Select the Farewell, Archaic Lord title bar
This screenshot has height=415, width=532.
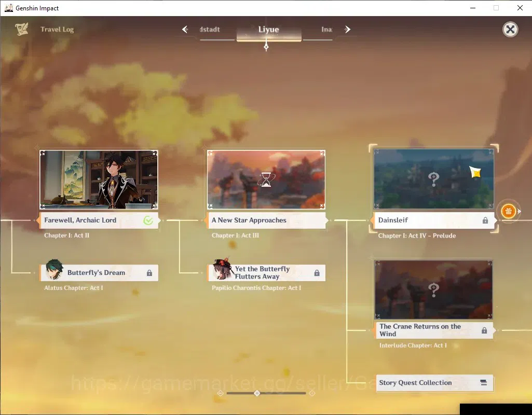click(99, 220)
